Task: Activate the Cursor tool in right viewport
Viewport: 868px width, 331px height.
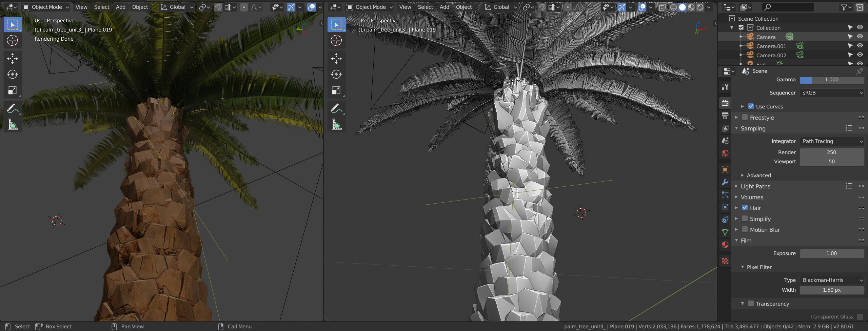Action: click(x=336, y=40)
